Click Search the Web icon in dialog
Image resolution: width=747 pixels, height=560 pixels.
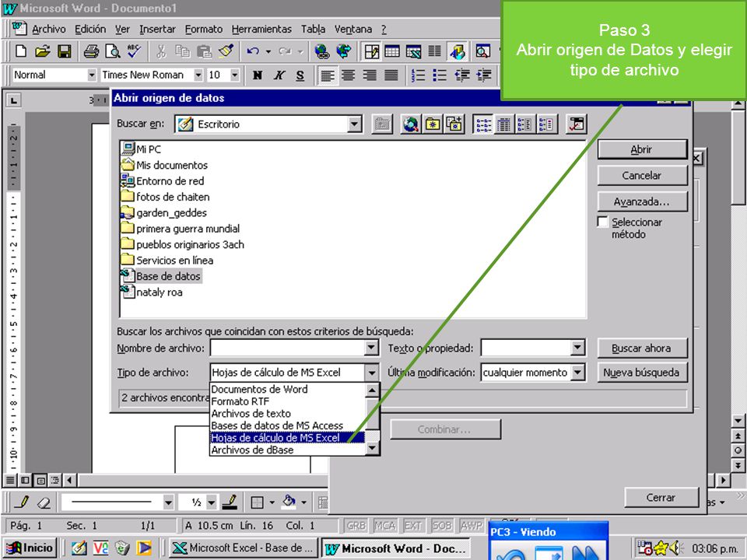click(x=411, y=124)
